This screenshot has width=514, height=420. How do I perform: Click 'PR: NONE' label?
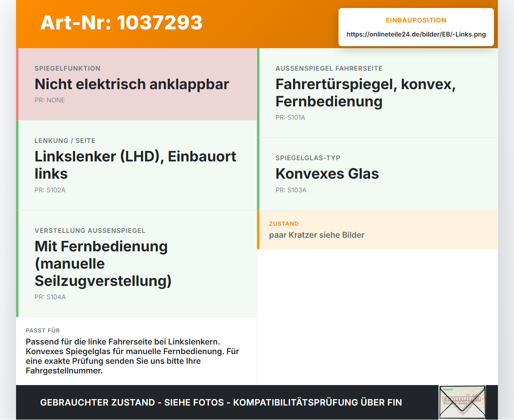pyautogui.click(x=50, y=100)
